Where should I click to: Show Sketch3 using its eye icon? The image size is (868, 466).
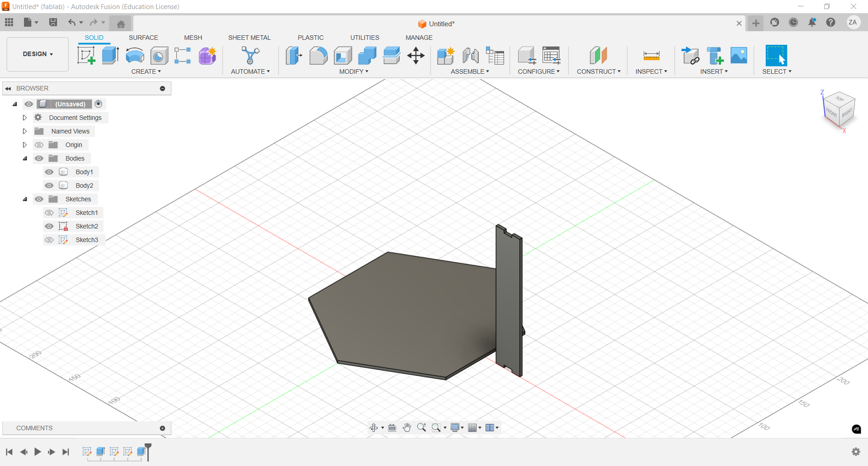(49, 240)
